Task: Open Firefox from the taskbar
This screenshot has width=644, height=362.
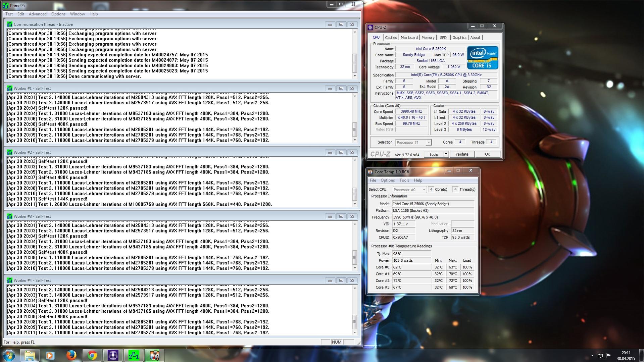Action: coord(71,355)
